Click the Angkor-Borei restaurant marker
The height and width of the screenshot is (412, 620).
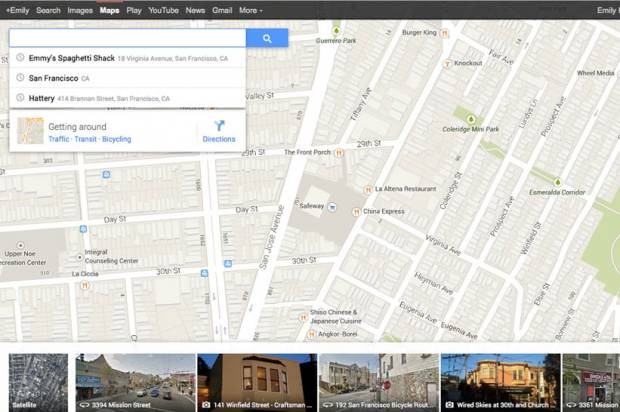(x=312, y=335)
